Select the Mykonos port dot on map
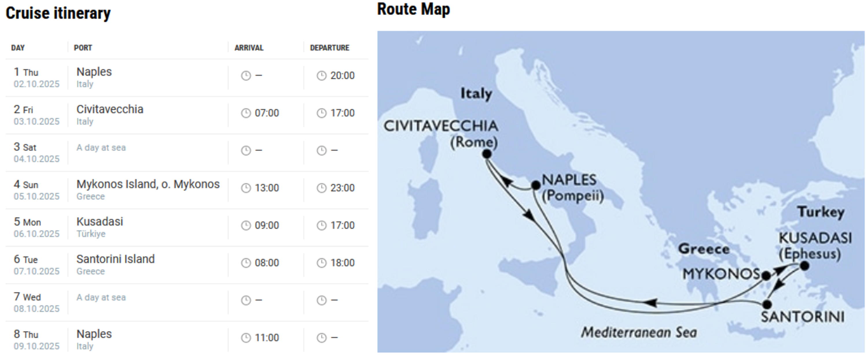868x355 pixels. [766, 276]
